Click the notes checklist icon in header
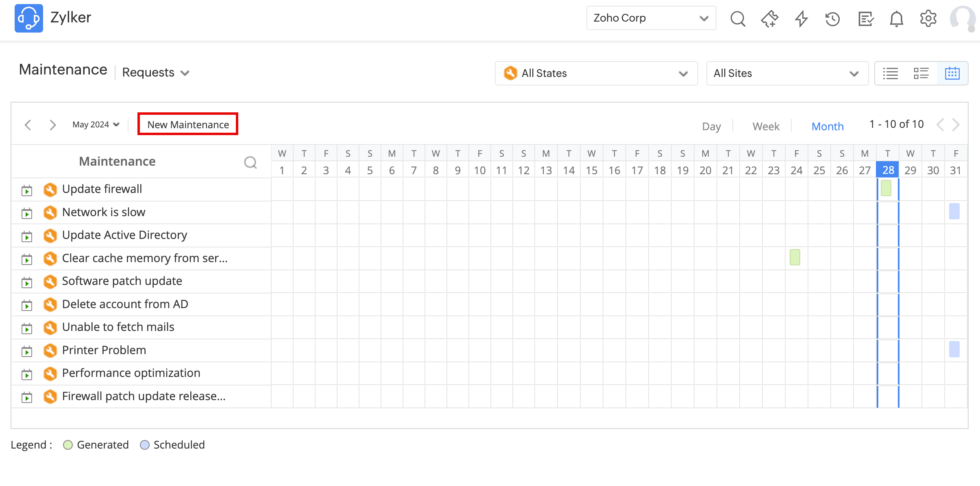 click(865, 18)
